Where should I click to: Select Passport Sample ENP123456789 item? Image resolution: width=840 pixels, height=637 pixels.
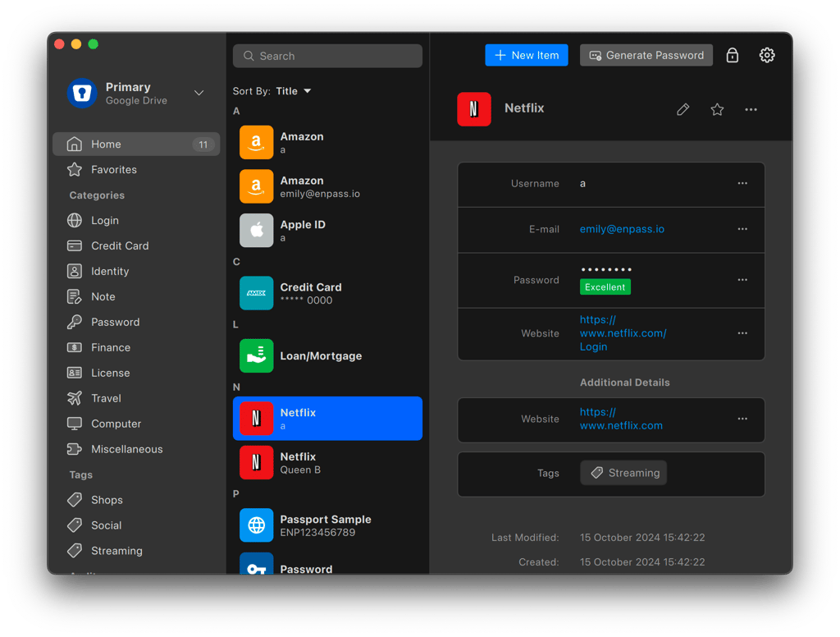click(x=327, y=525)
